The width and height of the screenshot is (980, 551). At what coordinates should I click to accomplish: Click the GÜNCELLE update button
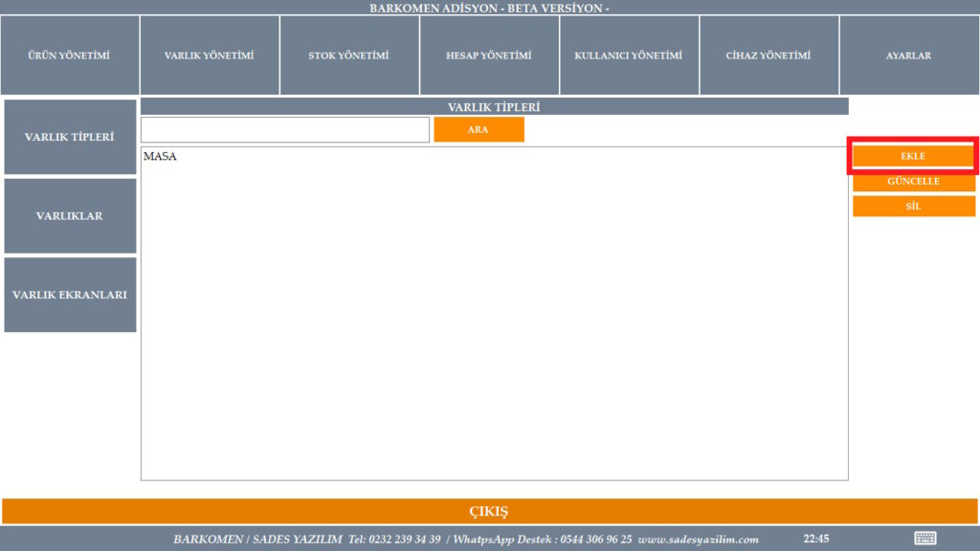[914, 181]
